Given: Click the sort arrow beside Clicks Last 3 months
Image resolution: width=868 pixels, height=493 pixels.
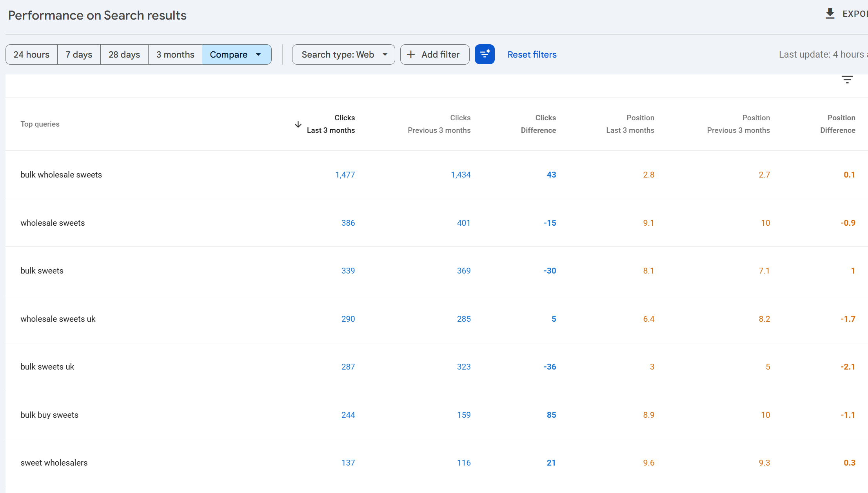Looking at the screenshot, I should (x=298, y=124).
